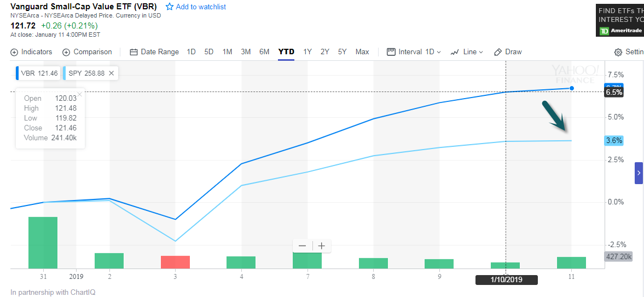The height and width of the screenshot is (297, 644).
Task: Click the Indicators plus-circle icon
Action: click(14, 52)
